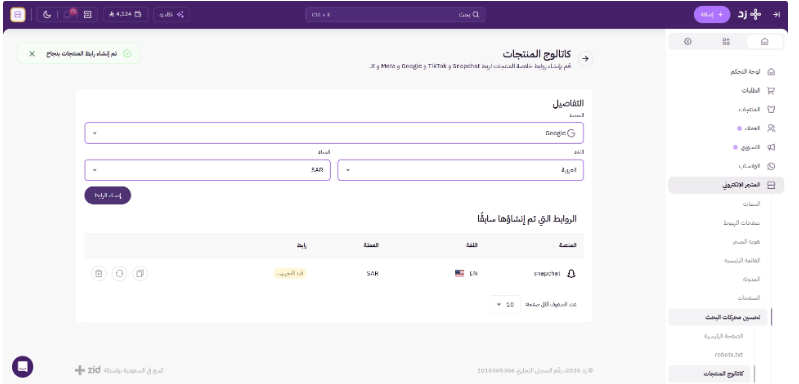Toggle dark mode moon icon
The image size is (799, 384).
[x=47, y=15]
